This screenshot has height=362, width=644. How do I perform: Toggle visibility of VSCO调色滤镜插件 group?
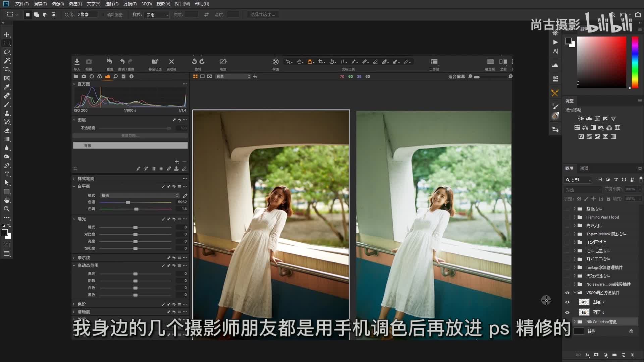[567, 293]
